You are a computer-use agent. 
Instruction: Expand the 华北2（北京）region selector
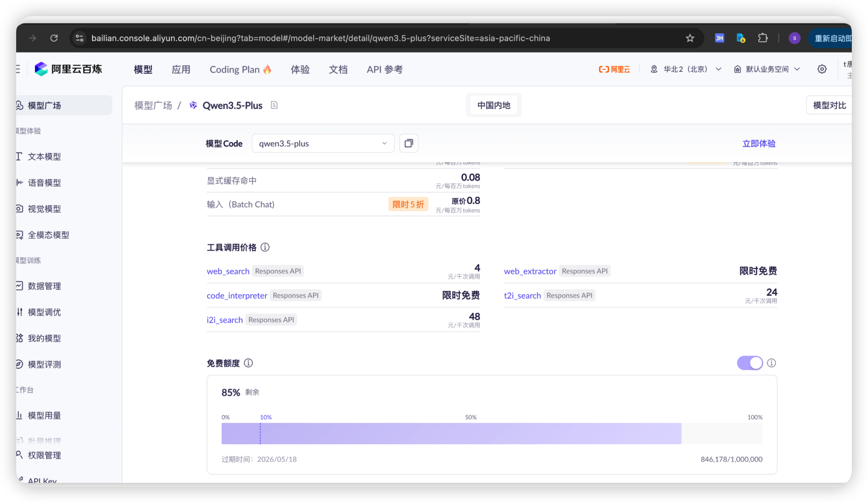tap(686, 69)
